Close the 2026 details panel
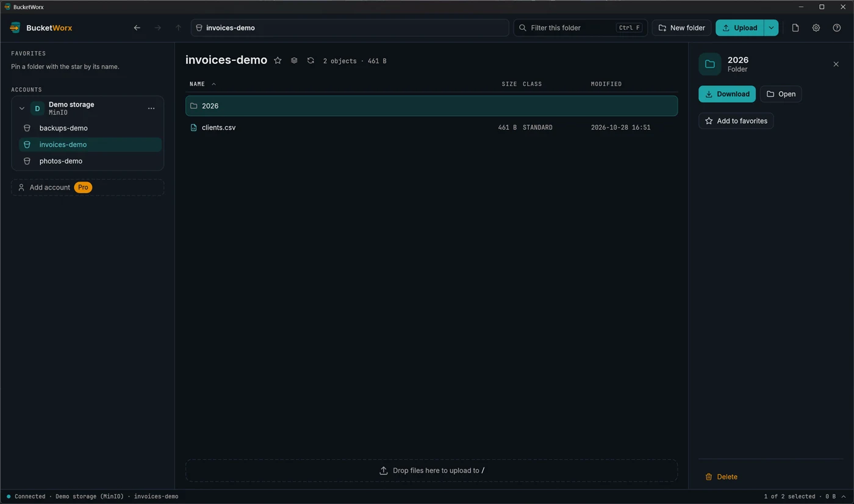This screenshot has height=504, width=854. (836, 64)
